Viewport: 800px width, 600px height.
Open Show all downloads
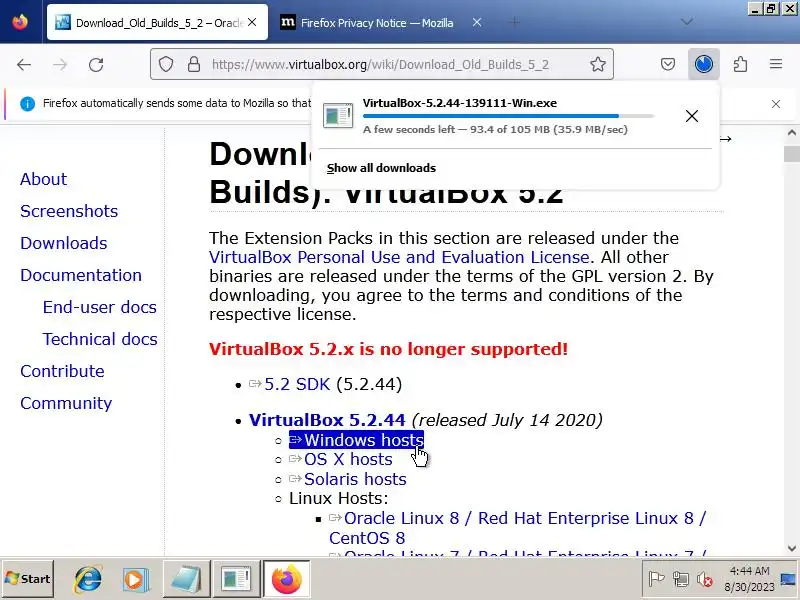point(381,168)
